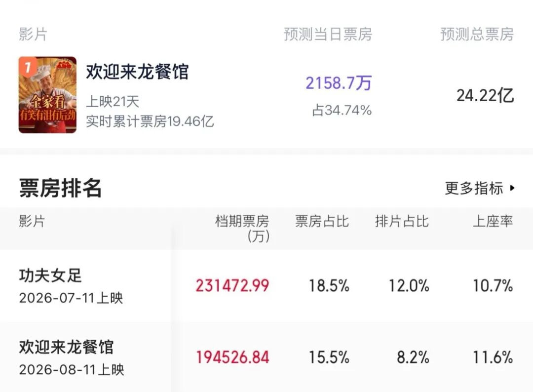Viewport: 533px width, 392px height.
Task: Tap 194526.84 box office figure
Action: coord(233,357)
